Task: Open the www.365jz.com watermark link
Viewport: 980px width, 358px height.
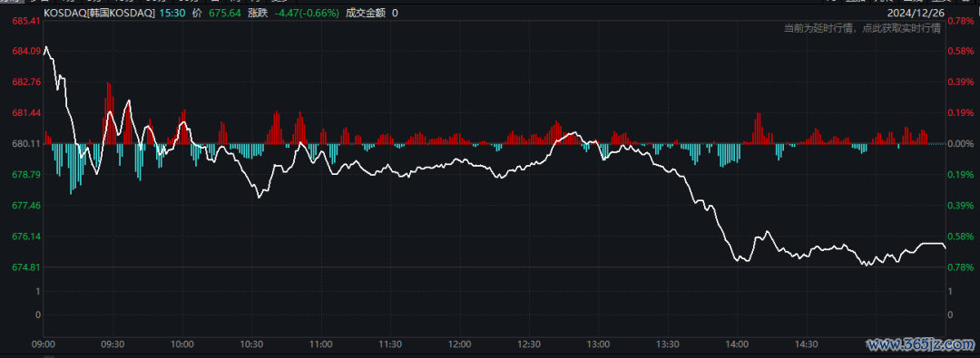Action: [921, 343]
